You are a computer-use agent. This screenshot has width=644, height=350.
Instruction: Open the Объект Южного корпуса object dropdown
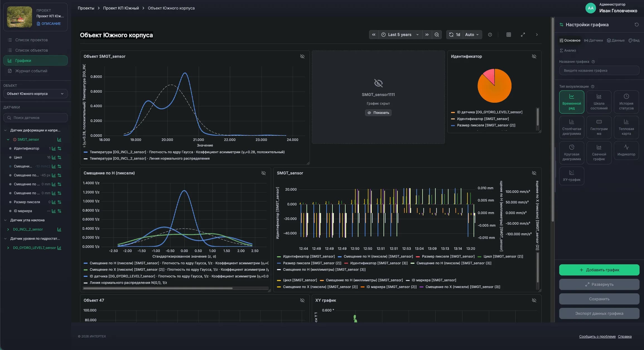(35, 94)
